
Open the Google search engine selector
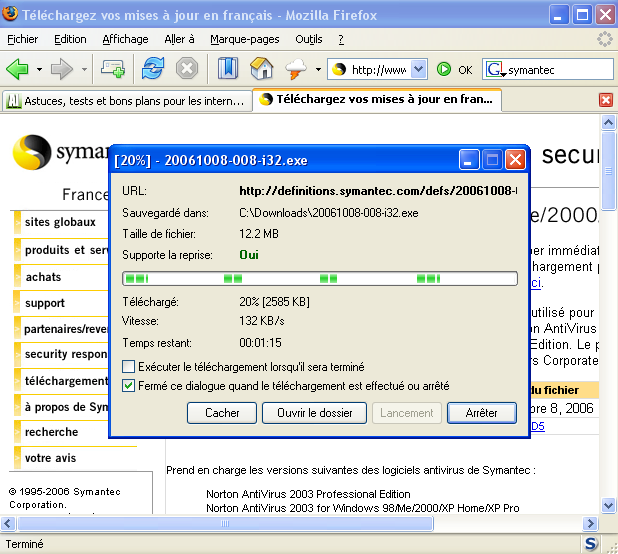(495, 70)
